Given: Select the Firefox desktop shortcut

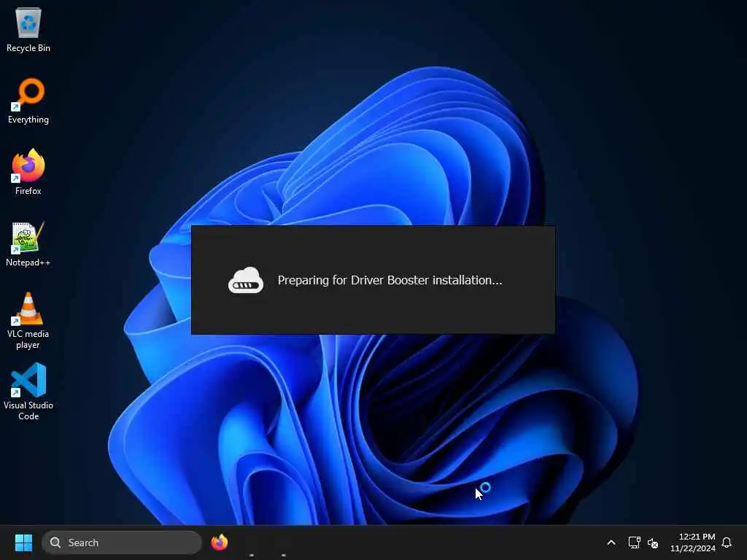Looking at the screenshot, I should point(28,172).
